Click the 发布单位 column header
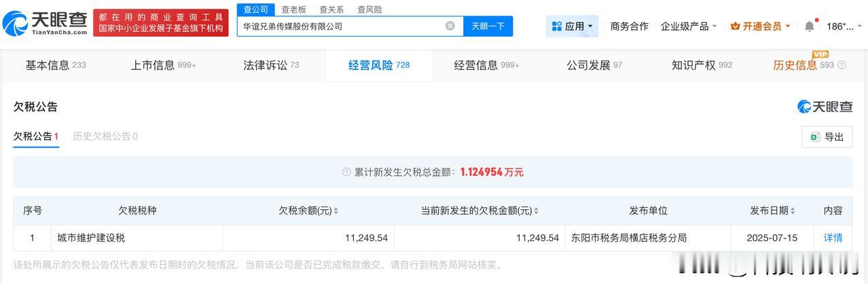Screen dimensions: 868x284 coord(648,211)
